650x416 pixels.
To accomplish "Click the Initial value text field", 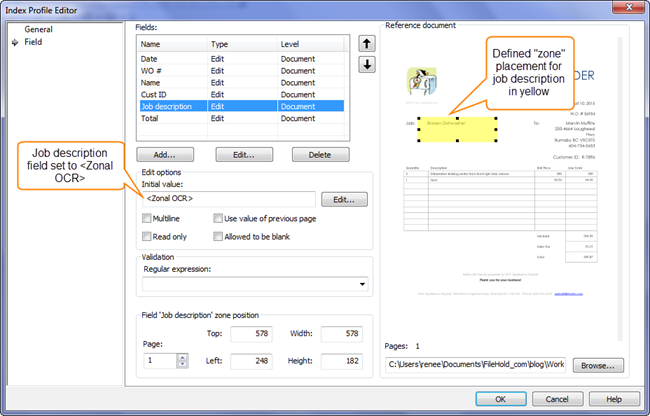I will tap(229, 198).
